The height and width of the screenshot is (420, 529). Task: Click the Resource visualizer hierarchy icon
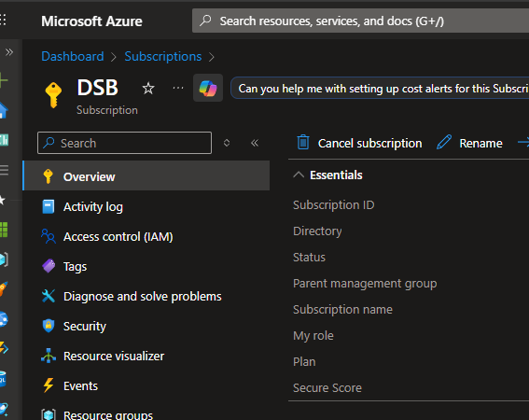49,356
